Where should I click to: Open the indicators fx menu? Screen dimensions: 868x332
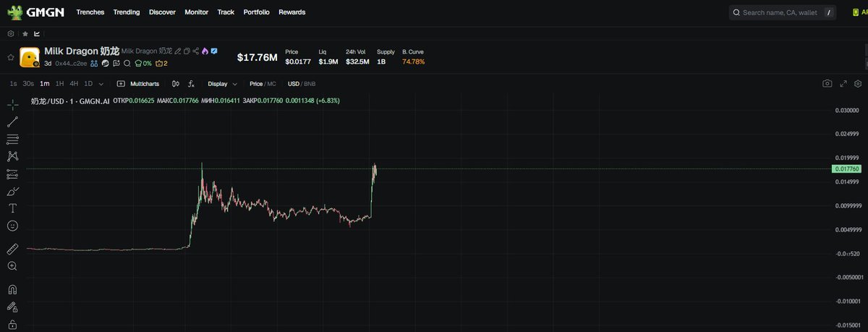click(191, 84)
